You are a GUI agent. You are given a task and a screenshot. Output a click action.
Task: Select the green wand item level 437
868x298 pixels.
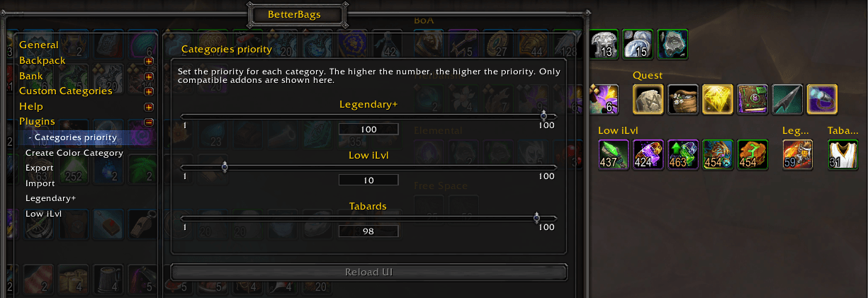[613, 154]
